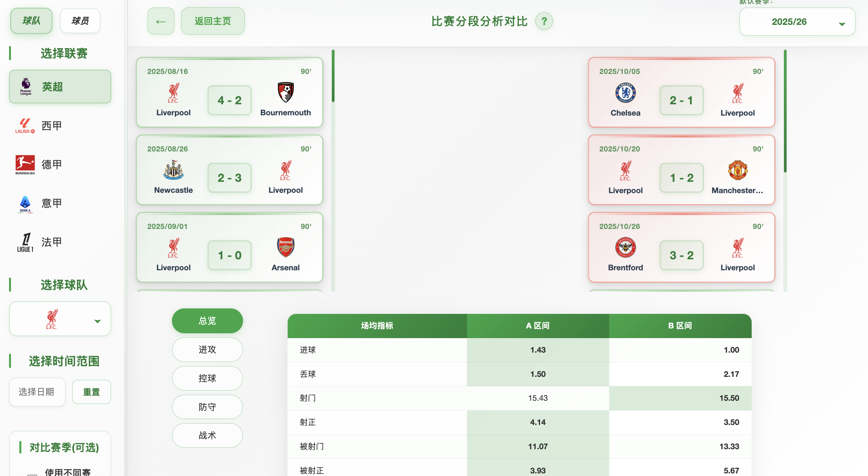This screenshot has height=476, width=868.
Task: Click the question mark help icon
Action: 544,21
